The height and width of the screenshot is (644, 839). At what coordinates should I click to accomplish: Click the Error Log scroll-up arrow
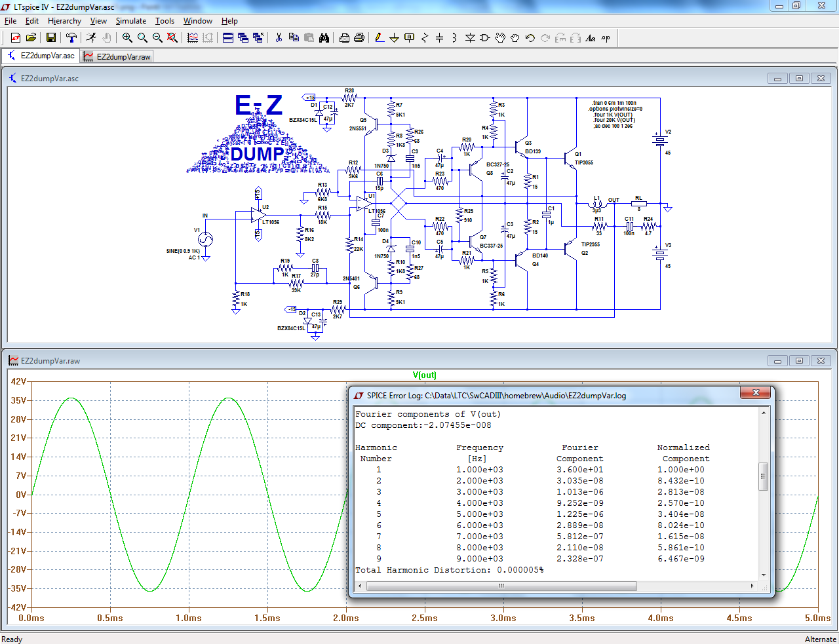coord(763,413)
